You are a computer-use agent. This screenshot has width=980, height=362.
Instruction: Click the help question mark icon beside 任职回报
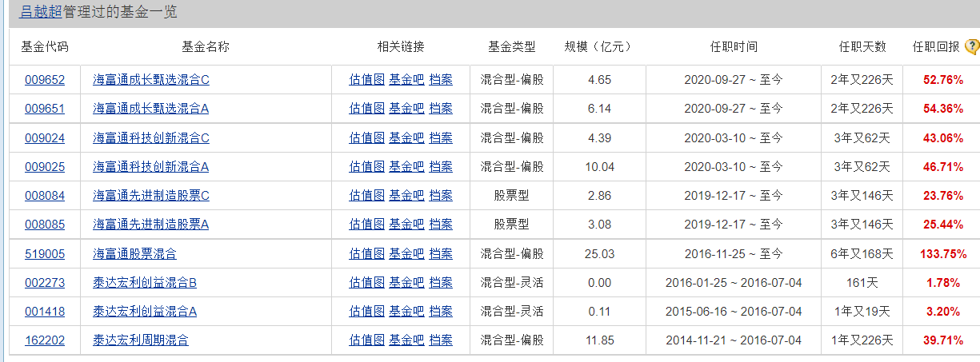[x=971, y=46]
